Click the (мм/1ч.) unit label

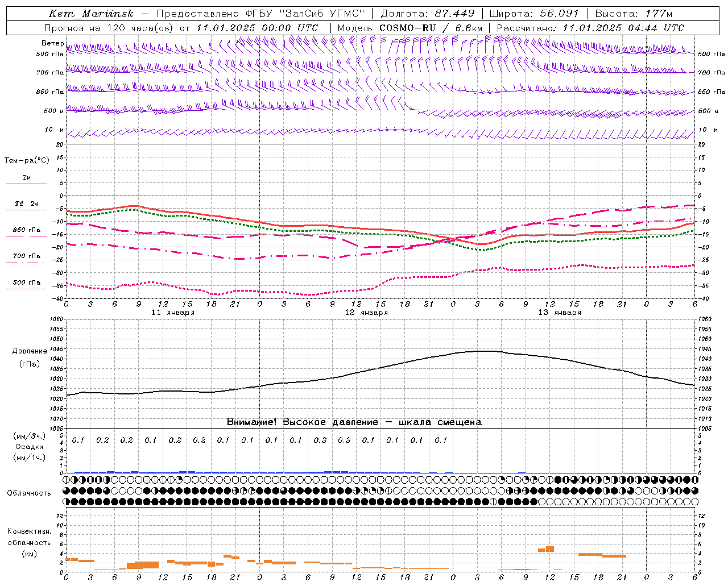pyautogui.click(x=30, y=458)
